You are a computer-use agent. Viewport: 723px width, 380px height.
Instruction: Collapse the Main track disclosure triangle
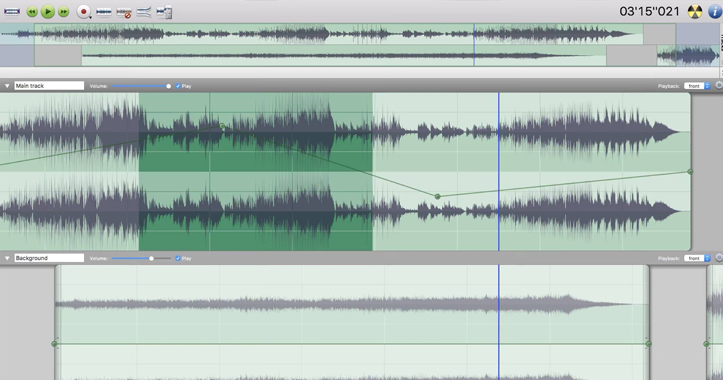[7, 86]
